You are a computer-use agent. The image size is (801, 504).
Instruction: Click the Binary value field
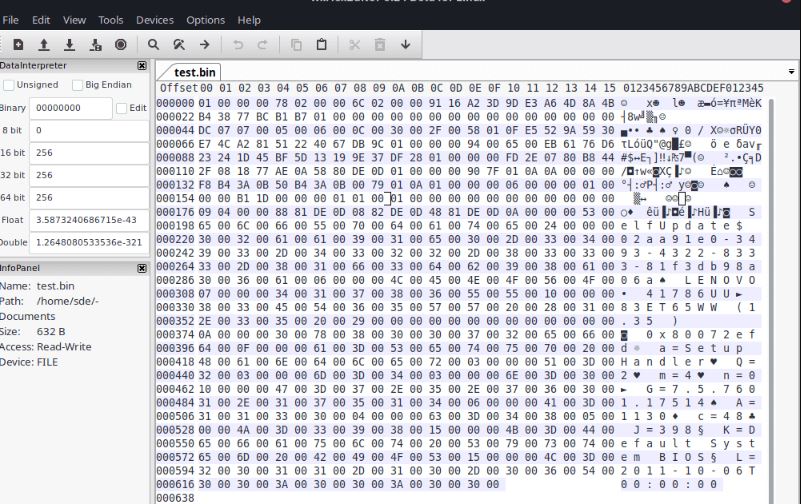[x=71, y=108]
